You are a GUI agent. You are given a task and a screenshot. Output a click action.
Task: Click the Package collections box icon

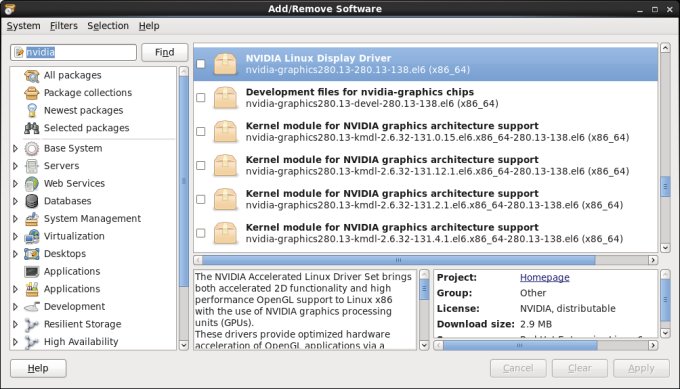[x=32, y=93]
